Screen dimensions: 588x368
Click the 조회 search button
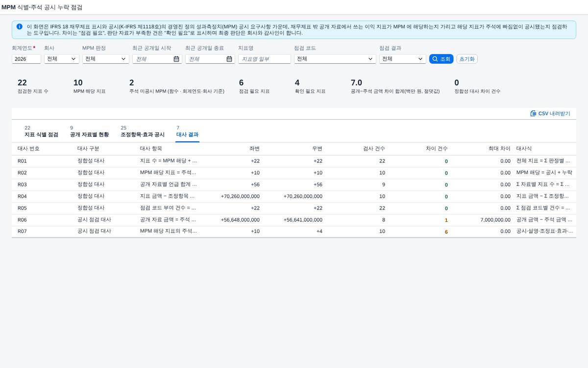point(441,59)
